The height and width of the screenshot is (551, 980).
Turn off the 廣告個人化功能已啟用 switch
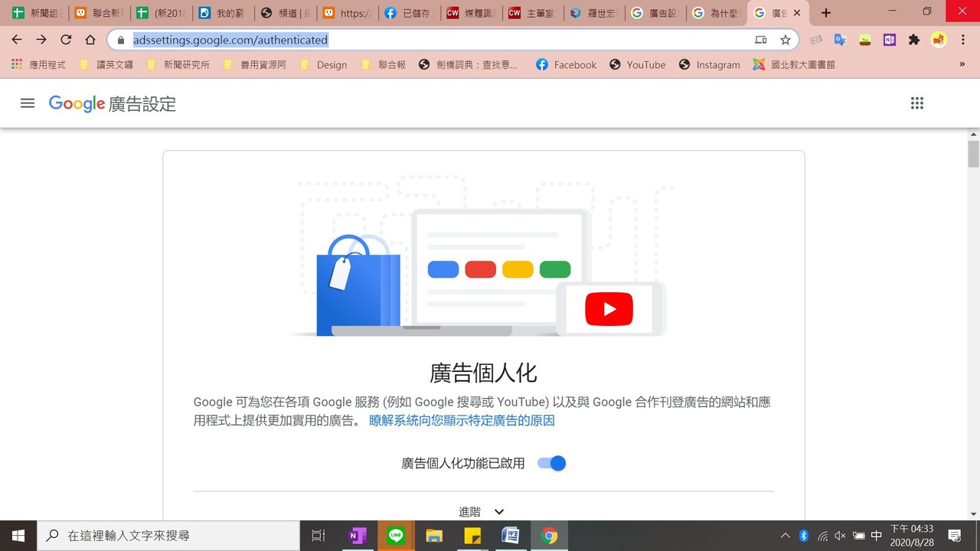551,463
